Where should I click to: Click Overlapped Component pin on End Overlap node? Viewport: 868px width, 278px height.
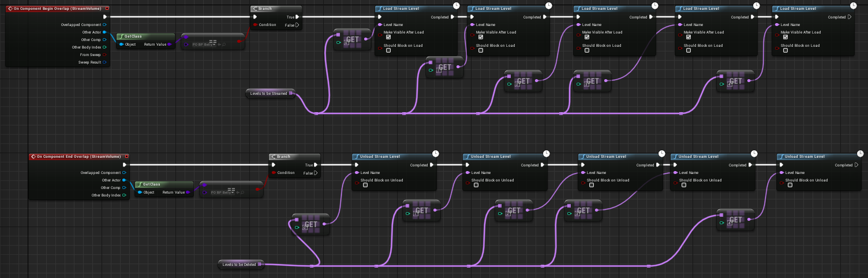pos(124,172)
